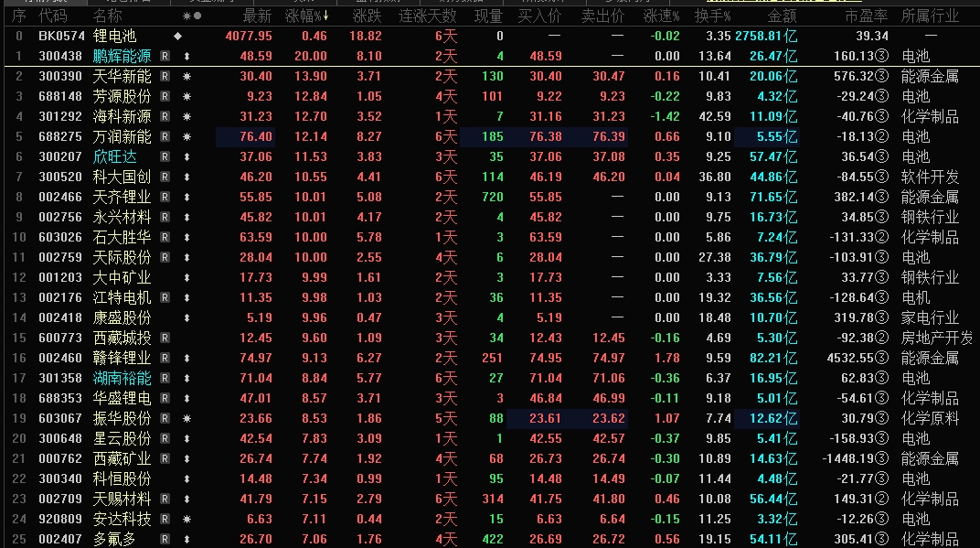980x548 pixels.
Task: Click the up-down arrow marker in 科大国创 row
Action: [x=186, y=177]
